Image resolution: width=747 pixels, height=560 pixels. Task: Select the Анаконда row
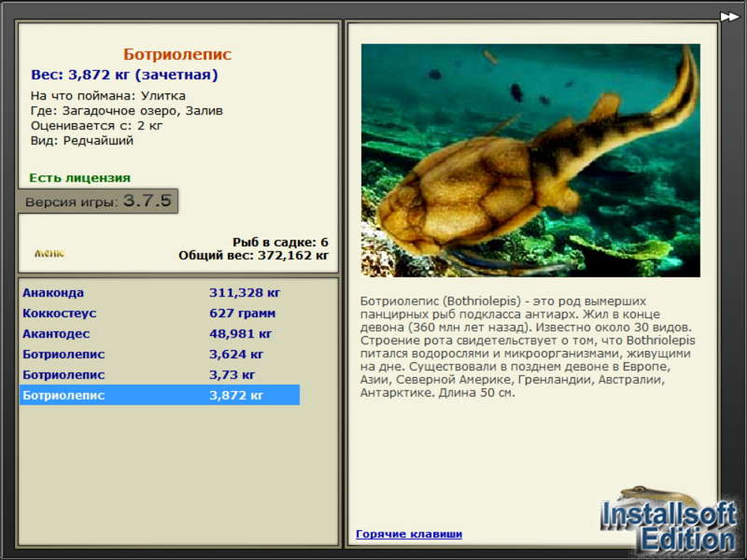coord(160,292)
